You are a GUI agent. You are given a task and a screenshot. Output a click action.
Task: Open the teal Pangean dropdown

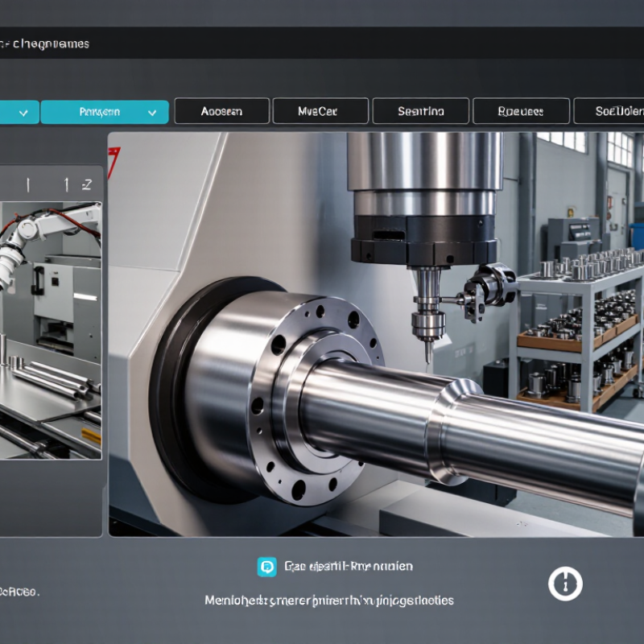tap(105, 112)
